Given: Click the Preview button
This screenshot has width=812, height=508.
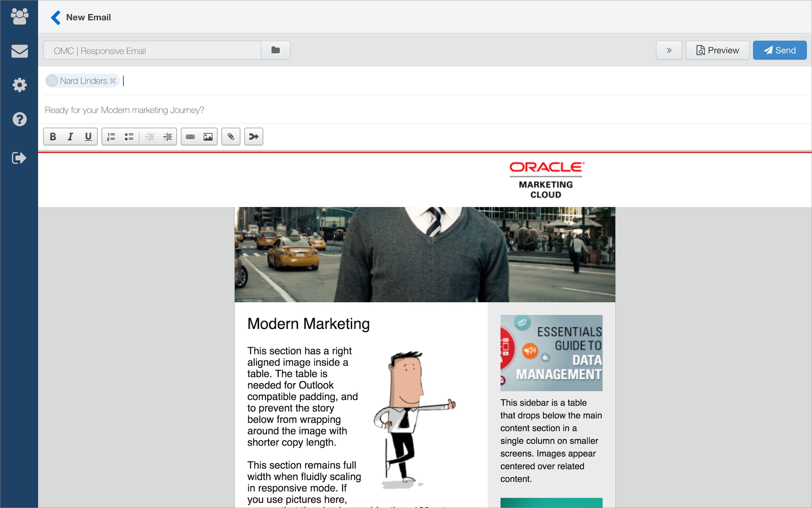Looking at the screenshot, I should click(717, 50).
